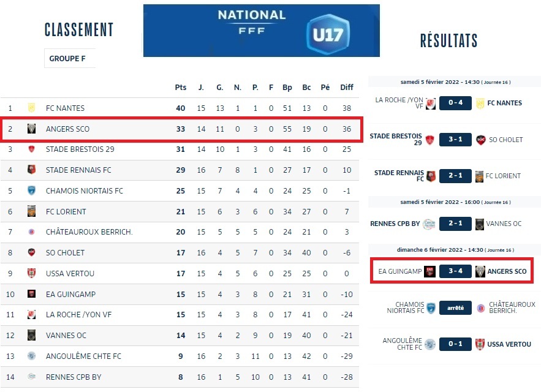Click the FC Nantes club crest in standings

coord(31,108)
